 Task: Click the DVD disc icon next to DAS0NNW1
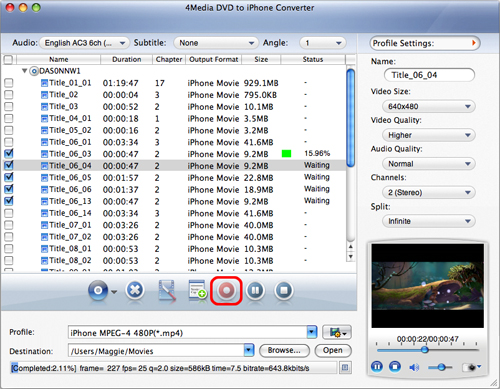[34, 71]
